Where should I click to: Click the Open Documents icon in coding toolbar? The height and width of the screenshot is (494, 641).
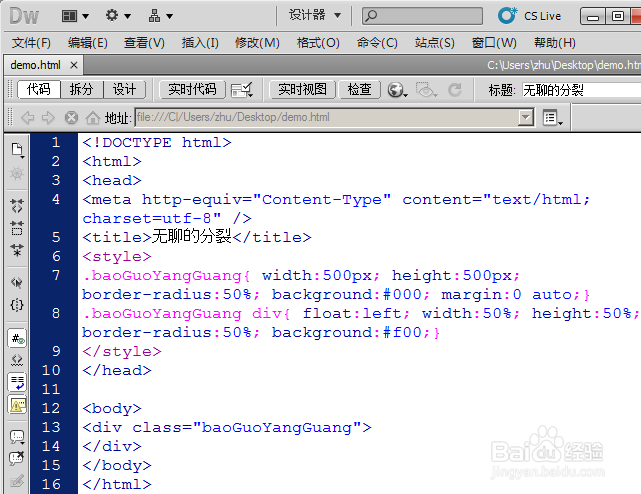coord(17,150)
